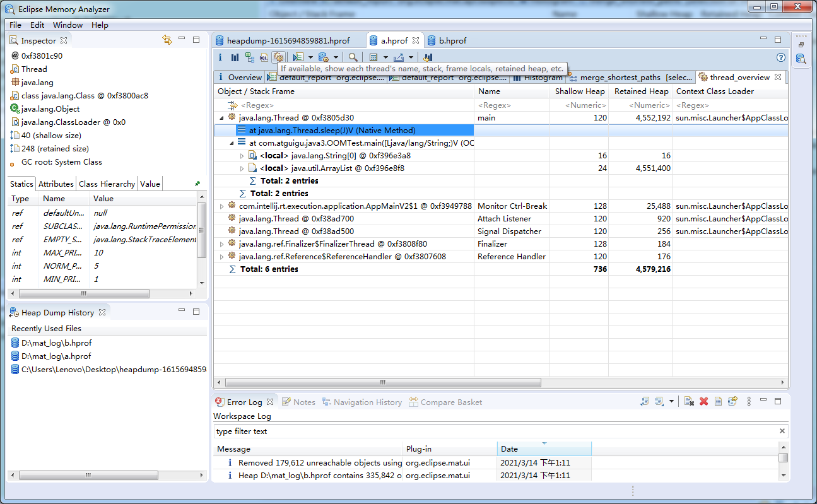Close the a.hprof tab
Screen dimensions: 817x504
pyautogui.click(x=416, y=40)
